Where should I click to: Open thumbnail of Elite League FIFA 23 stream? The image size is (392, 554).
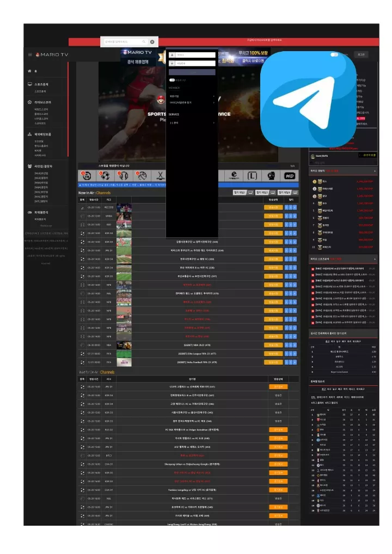tap(124, 354)
